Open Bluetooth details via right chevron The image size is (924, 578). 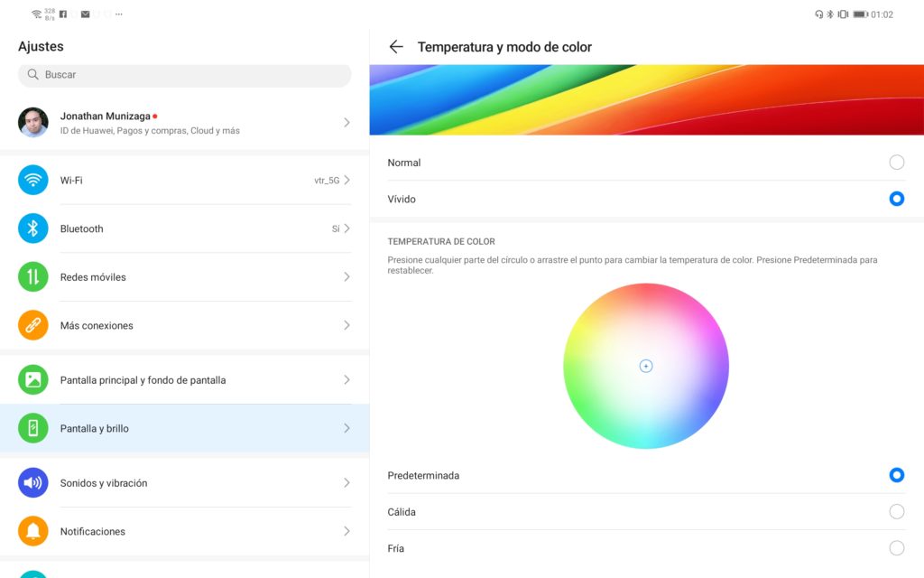346,228
